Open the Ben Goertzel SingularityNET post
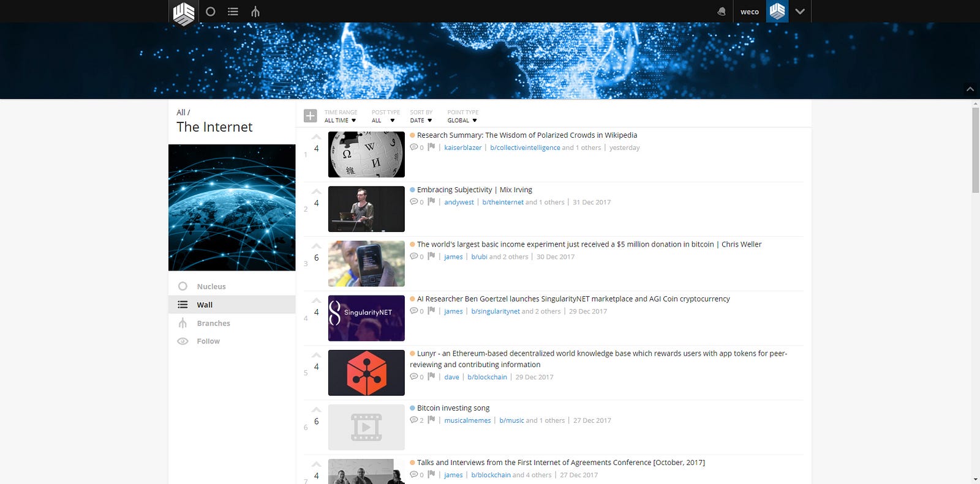 click(573, 299)
